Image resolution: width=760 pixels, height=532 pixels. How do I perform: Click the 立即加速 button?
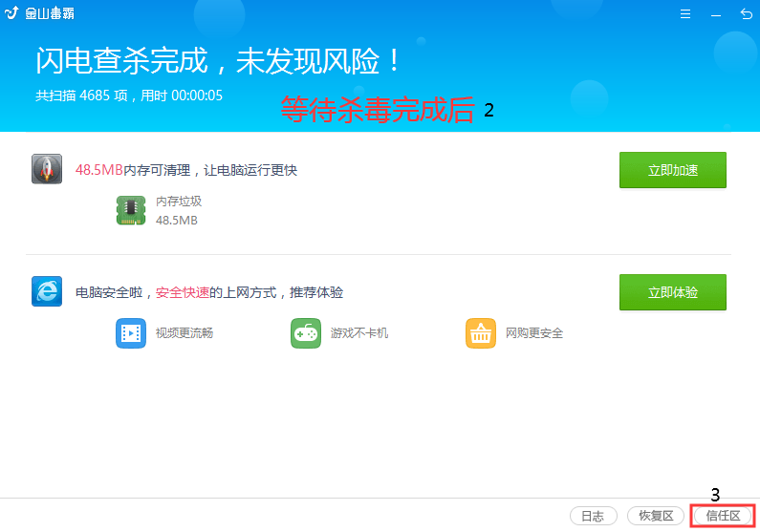[x=673, y=170]
